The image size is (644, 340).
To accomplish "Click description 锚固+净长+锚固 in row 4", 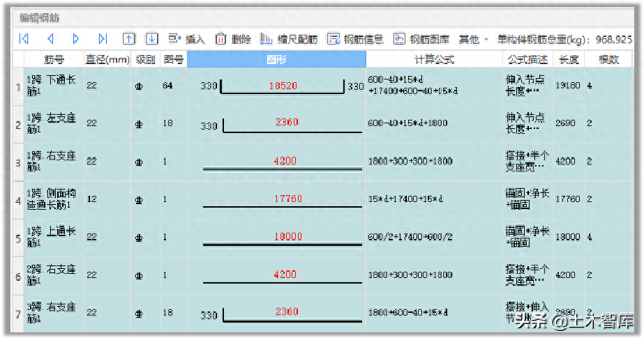I will pyautogui.click(x=527, y=199).
